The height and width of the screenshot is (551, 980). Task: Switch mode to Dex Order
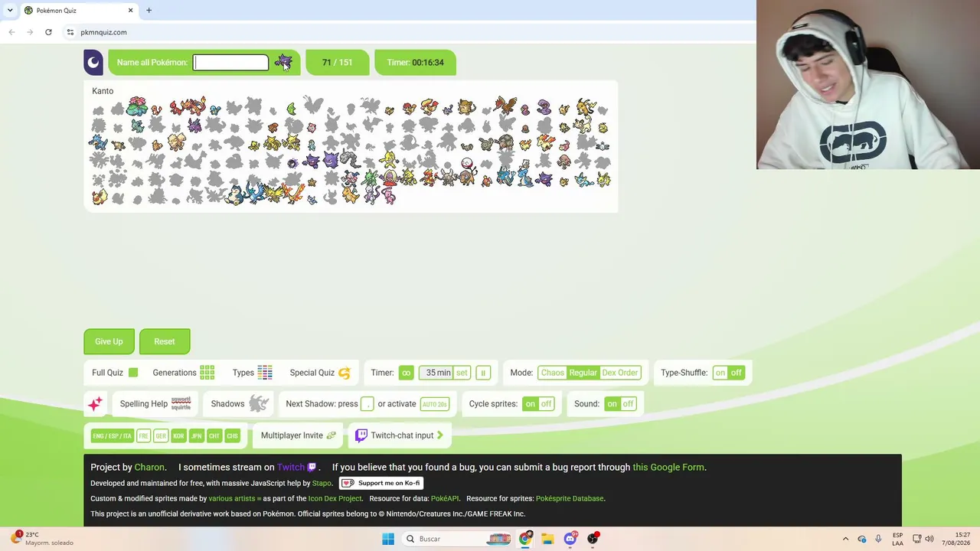(619, 373)
